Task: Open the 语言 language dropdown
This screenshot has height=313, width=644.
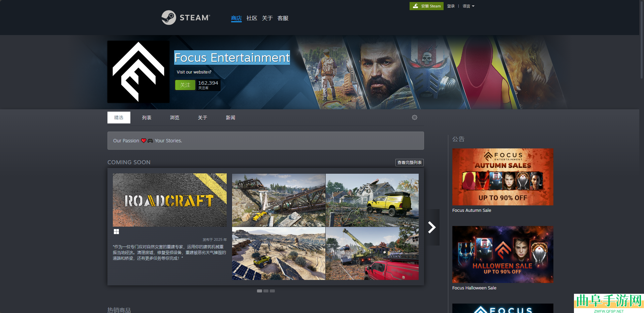Action: (x=469, y=6)
